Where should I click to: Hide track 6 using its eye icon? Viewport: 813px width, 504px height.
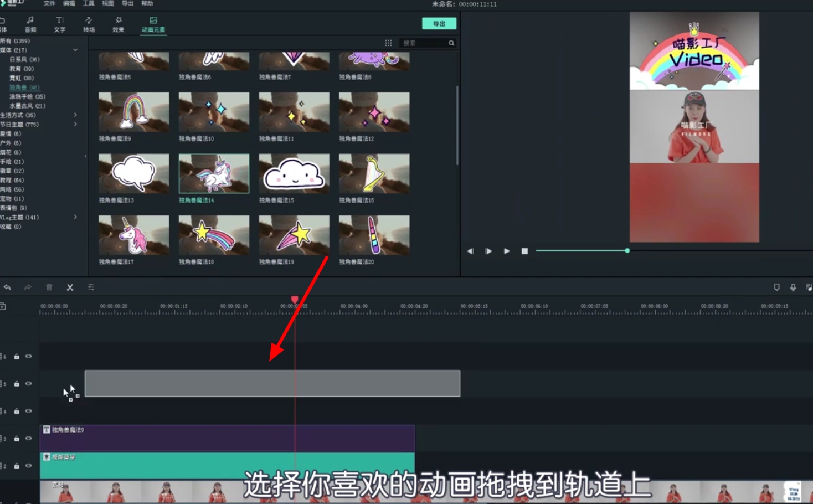pos(29,357)
